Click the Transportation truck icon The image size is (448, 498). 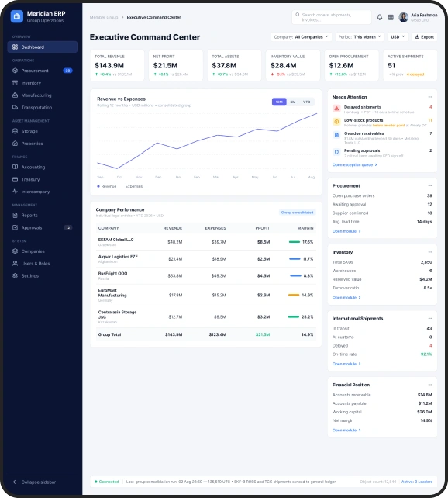click(x=15, y=107)
